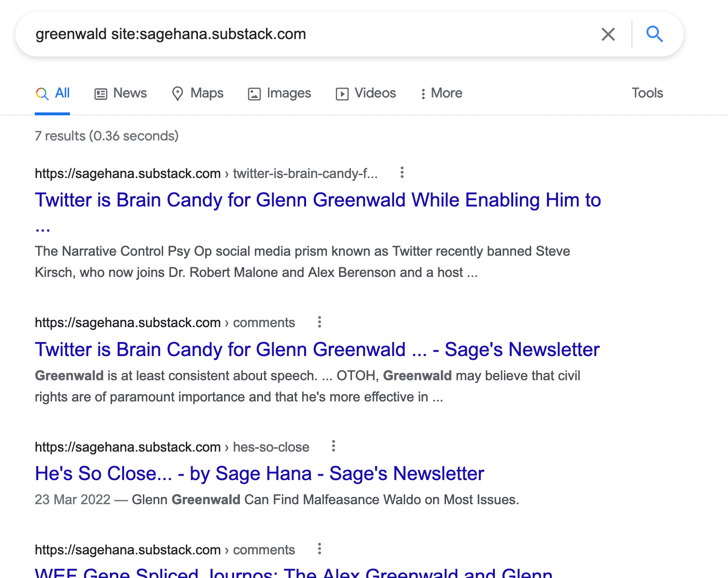The height and width of the screenshot is (578, 728).
Task: Click the snippet 'Greenwald is at least consistent about speech'
Action: [x=308, y=386]
